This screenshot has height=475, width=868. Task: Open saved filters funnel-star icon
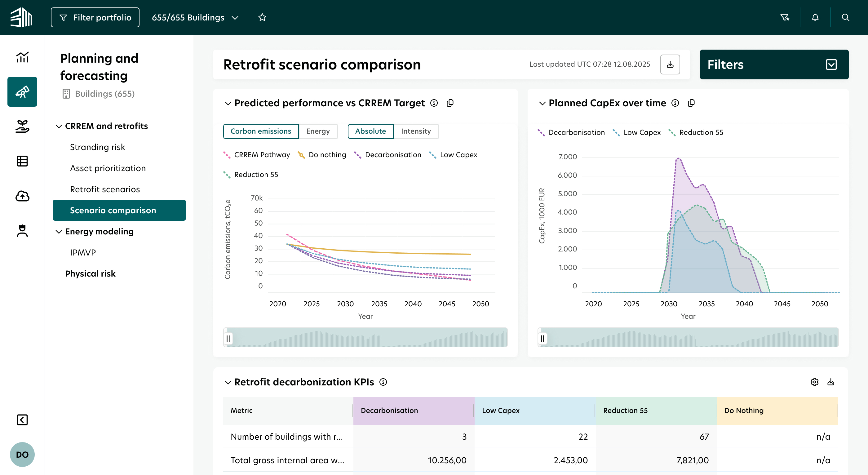[x=785, y=17]
